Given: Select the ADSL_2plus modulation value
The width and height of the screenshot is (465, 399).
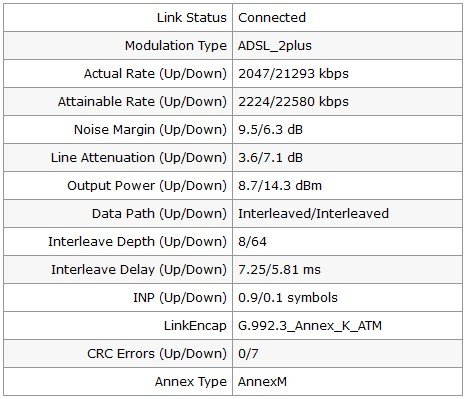Looking at the screenshot, I should point(275,46).
